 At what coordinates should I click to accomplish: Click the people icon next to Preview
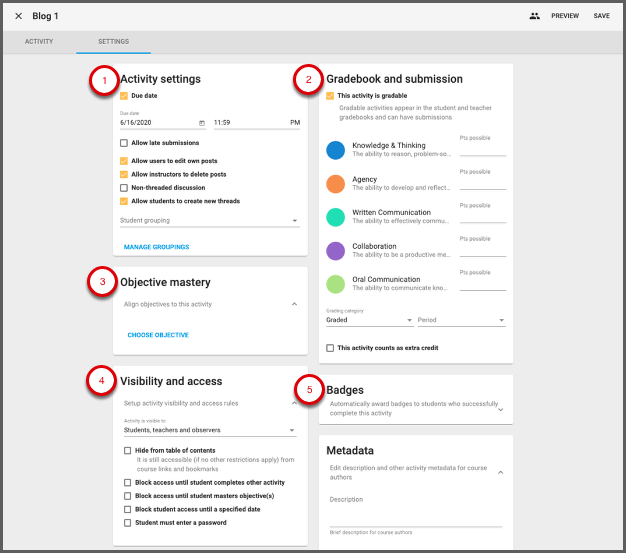pyautogui.click(x=535, y=16)
